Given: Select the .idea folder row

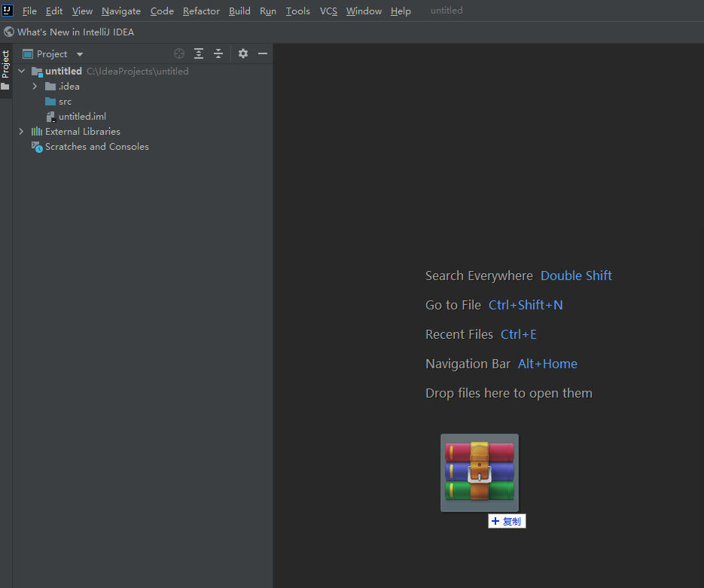Looking at the screenshot, I should 143,86.
